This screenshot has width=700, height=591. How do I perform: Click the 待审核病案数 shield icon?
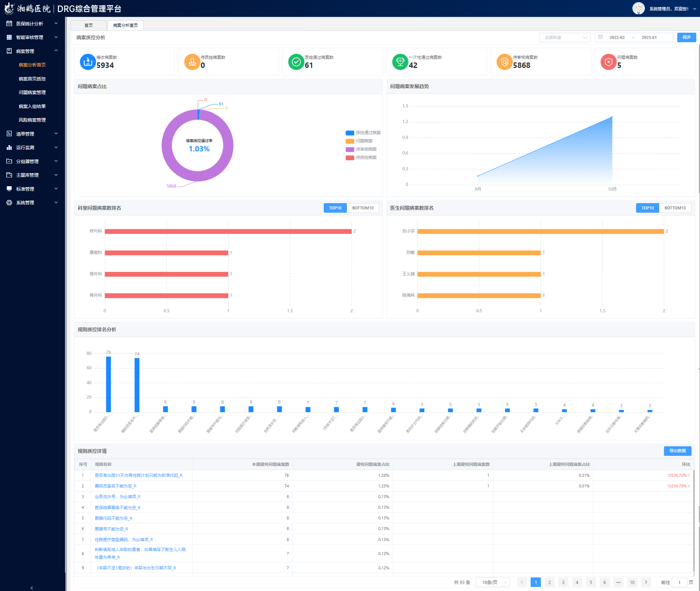(504, 62)
